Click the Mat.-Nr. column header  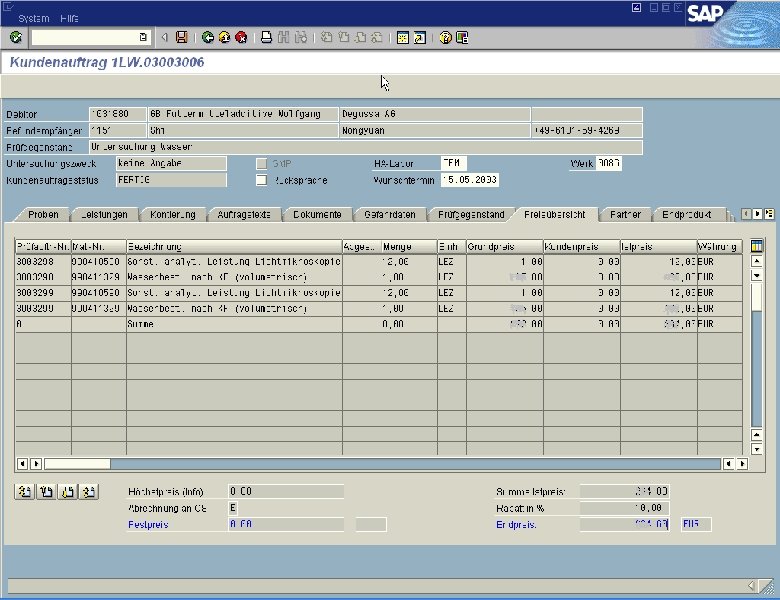click(x=98, y=246)
